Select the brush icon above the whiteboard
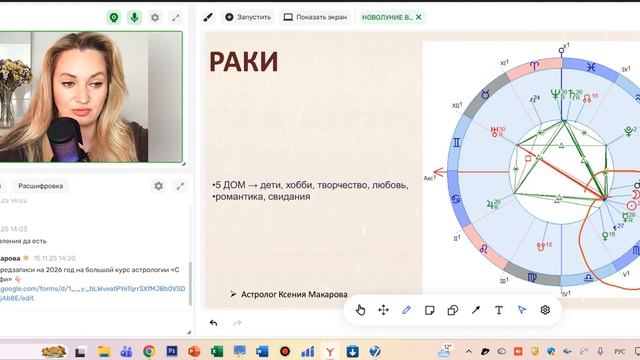 point(208,17)
